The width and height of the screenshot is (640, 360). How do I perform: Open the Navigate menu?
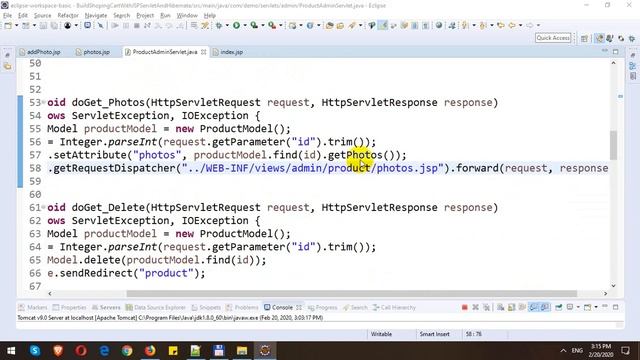[96, 16]
